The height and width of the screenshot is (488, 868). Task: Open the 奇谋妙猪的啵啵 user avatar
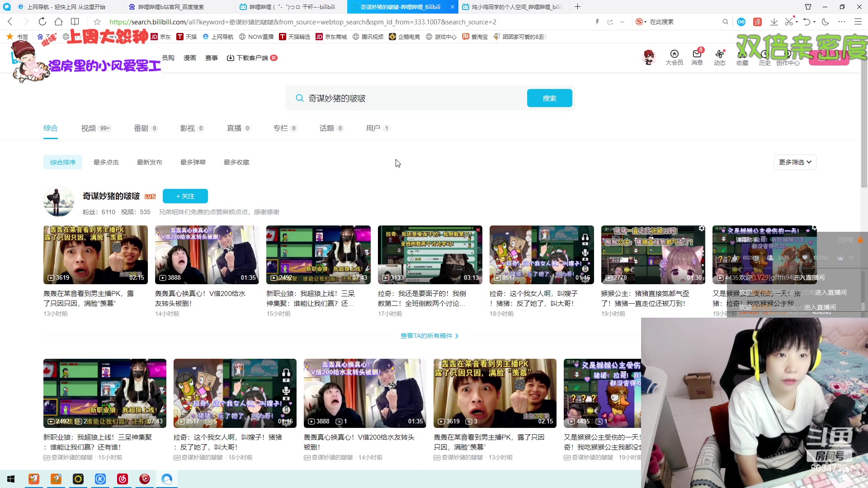59,202
